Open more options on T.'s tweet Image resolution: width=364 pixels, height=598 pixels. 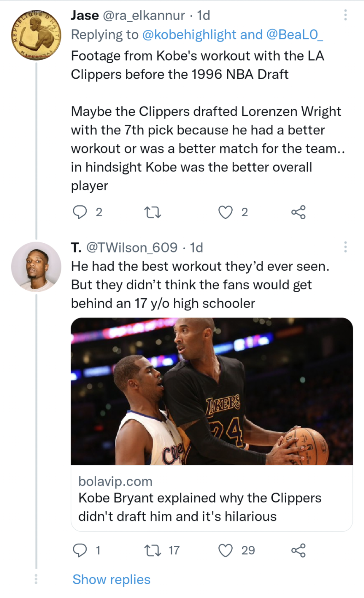[345, 247]
